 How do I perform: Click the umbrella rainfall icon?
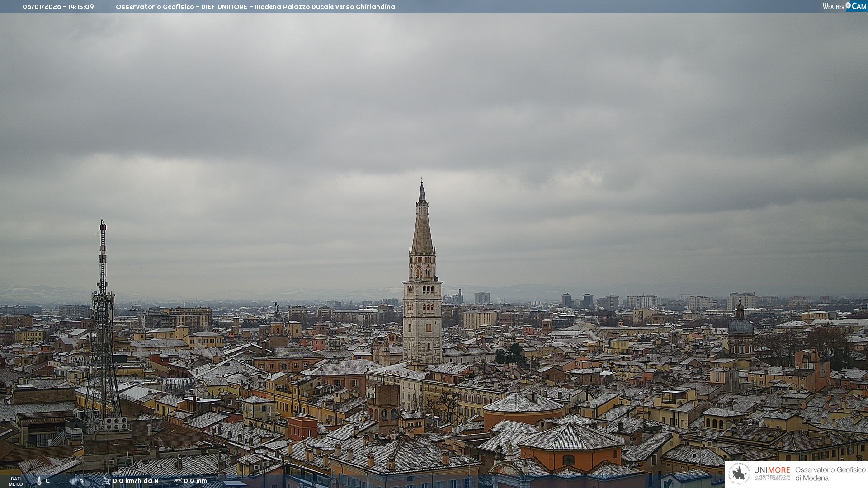pos(178,481)
